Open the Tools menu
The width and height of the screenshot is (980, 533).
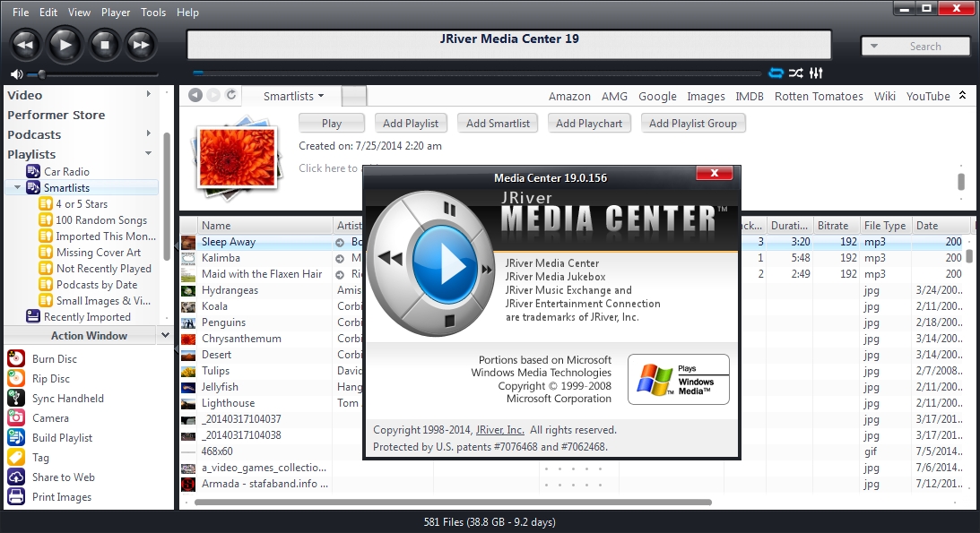pos(153,12)
